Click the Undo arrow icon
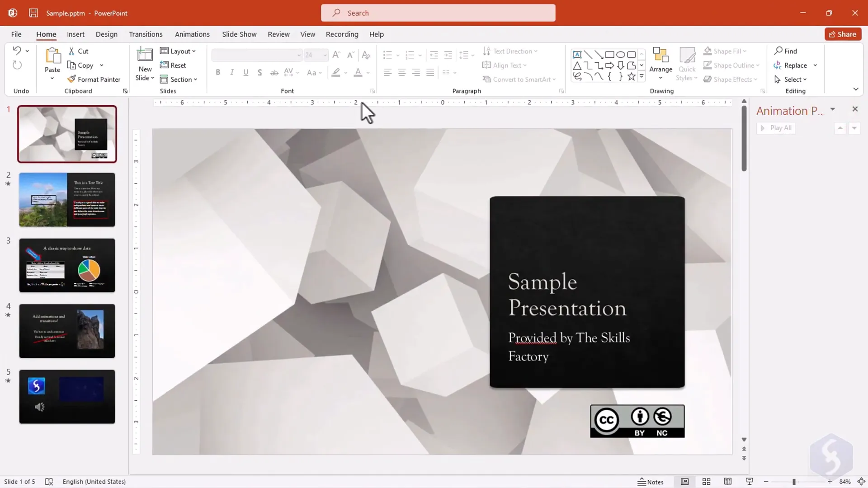 pos(17,51)
